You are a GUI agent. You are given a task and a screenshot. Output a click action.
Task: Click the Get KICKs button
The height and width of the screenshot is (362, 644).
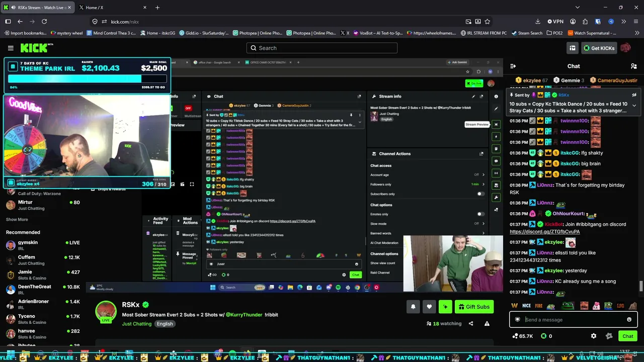click(599, 48)
